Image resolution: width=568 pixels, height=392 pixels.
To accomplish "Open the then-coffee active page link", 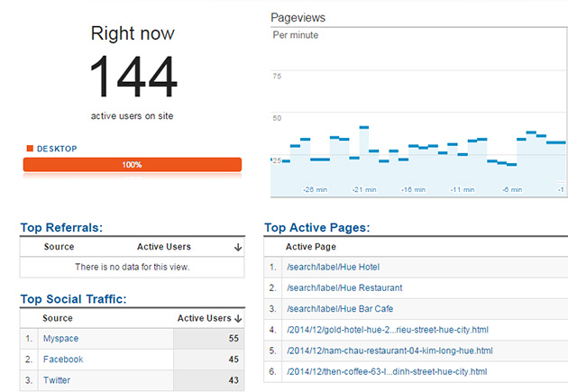I will [387, 371].
